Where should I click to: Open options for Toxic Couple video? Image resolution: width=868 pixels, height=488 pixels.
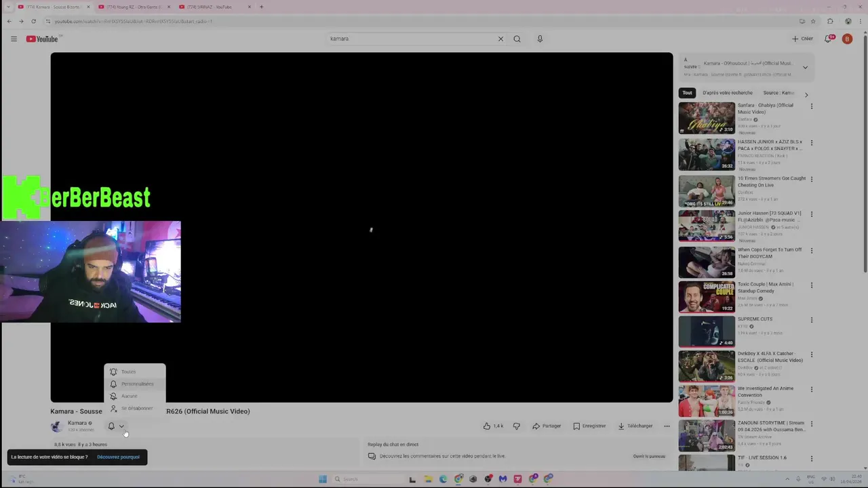[811, 285]
